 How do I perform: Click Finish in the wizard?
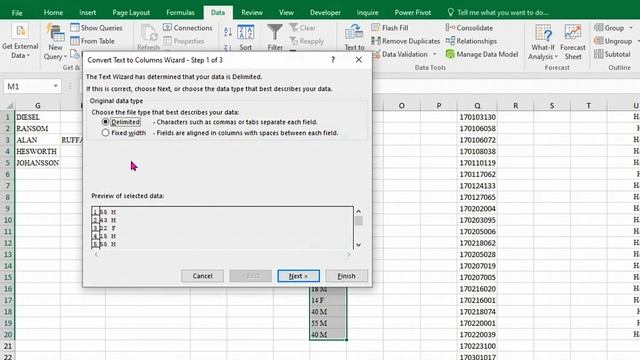(x=347, y=276)
